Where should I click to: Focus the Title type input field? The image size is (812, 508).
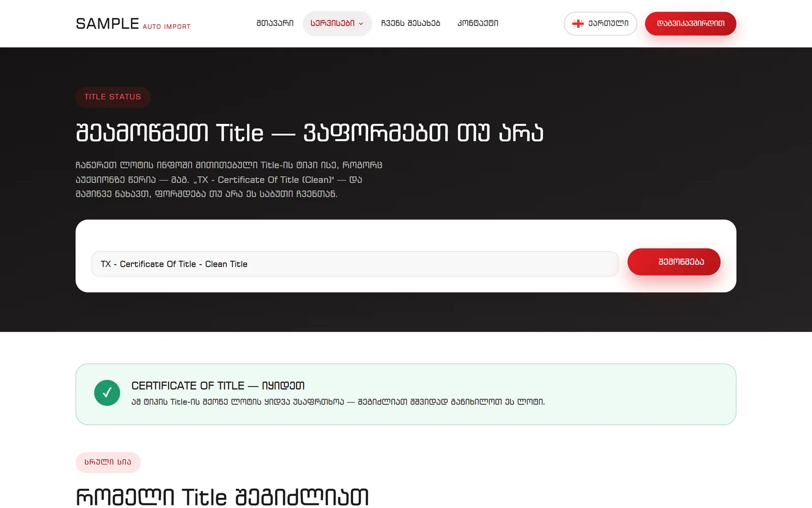[355, 264]
